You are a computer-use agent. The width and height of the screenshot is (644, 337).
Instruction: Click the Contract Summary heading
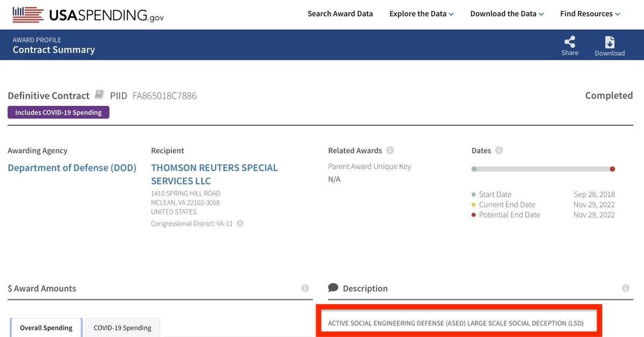pyautogui.click(x=54, y=50)
